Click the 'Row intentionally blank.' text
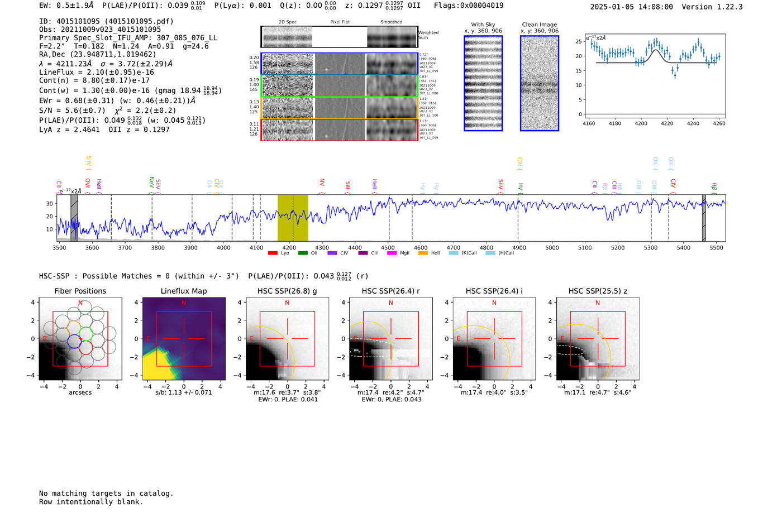 (91, 502)
